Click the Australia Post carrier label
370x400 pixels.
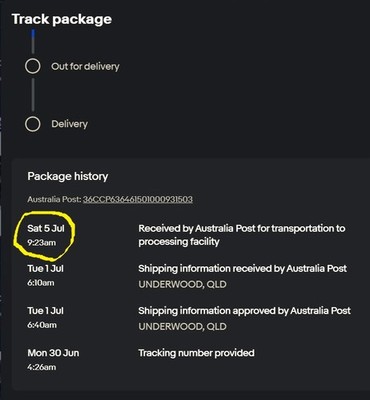click(54, 199)
